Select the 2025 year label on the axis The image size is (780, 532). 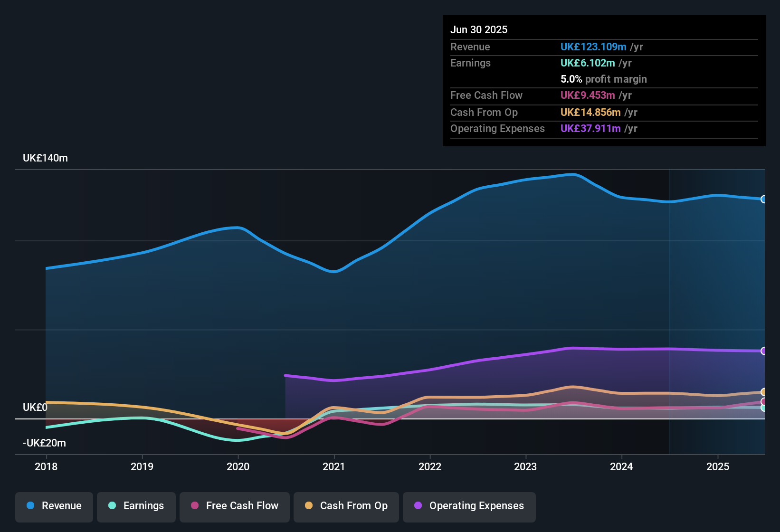pos(718,467)
